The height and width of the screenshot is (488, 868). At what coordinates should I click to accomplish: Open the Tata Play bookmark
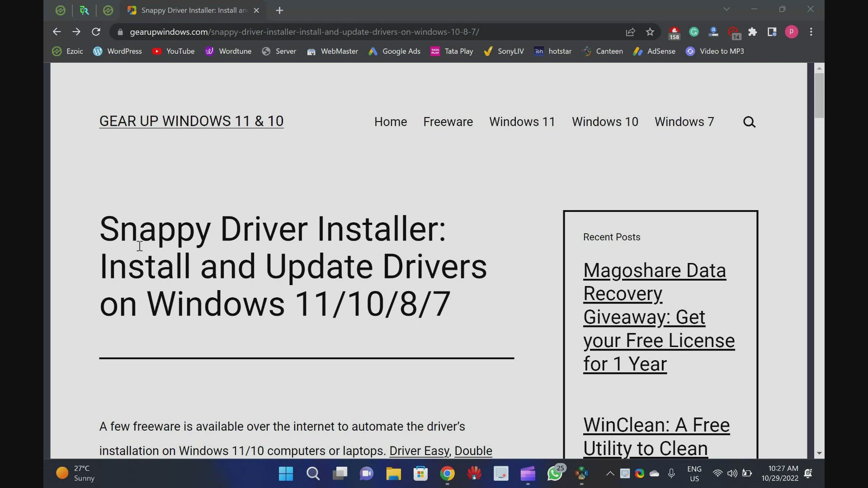(452, 52)
